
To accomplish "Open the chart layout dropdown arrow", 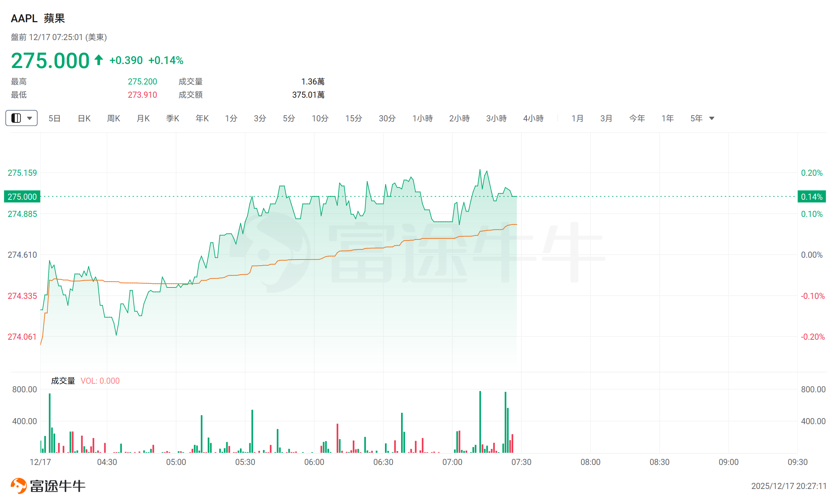I will click(30, 118).
